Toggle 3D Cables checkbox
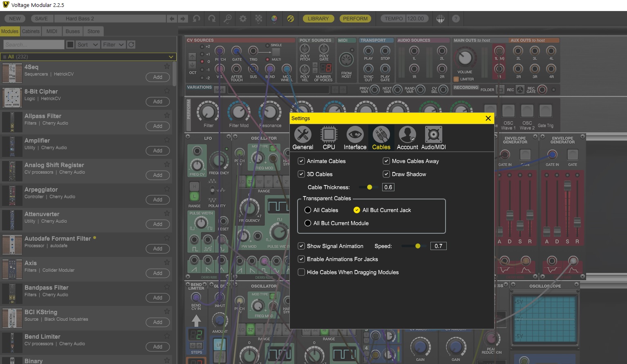Screen dimensions: 627x364 [x=301, y=174]
